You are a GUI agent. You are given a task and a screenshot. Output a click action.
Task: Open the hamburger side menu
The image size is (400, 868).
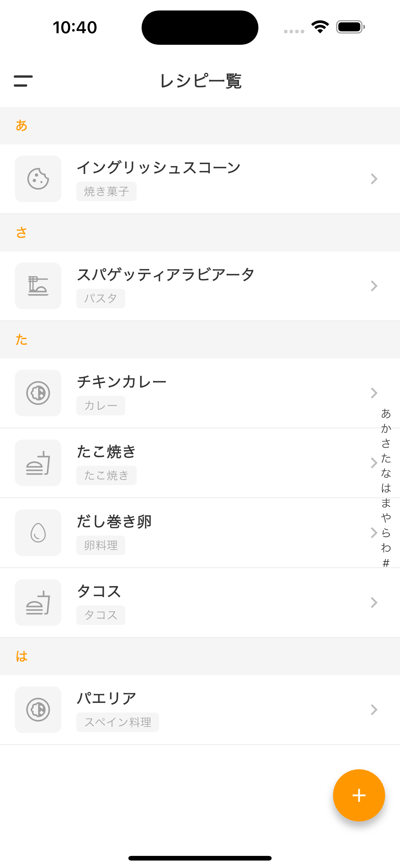[23, 81]
